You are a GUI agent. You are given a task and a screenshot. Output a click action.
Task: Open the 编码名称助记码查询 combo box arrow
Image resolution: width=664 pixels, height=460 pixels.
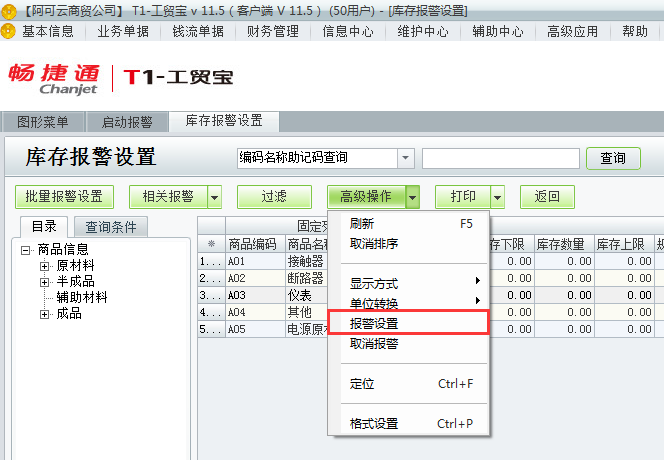point(406,158)
